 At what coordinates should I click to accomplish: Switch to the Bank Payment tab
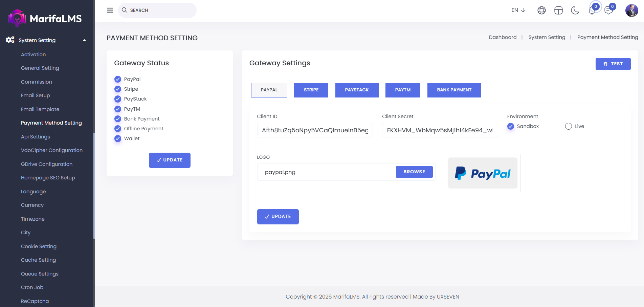coord(454,90)
